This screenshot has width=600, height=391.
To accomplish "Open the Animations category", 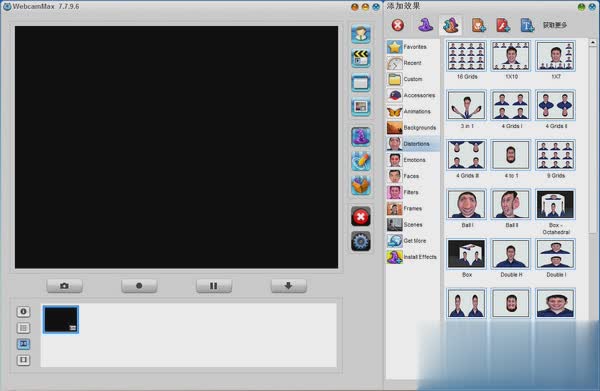I will click(413, 111).
